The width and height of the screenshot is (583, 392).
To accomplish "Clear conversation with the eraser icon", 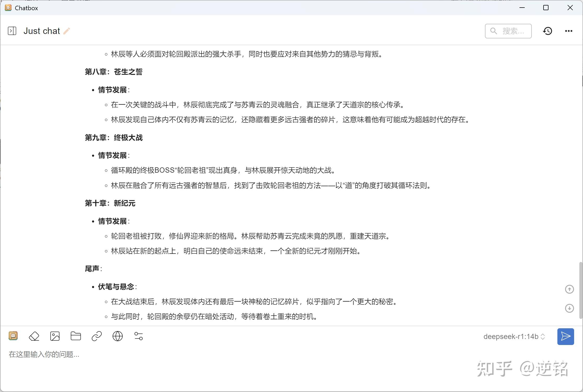I will point(34,336).
